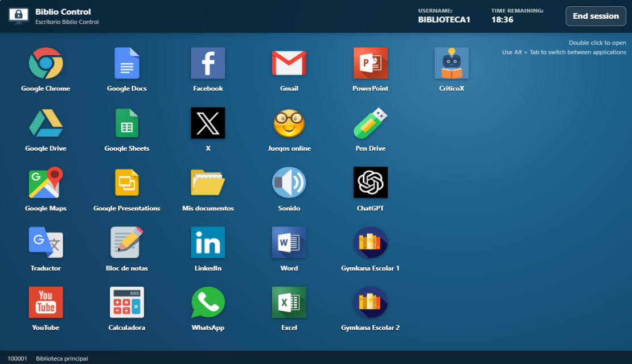The height and width of the screenshot is (364, 632).
Task: Open the Google Maps icon
Action: point(46,183)
